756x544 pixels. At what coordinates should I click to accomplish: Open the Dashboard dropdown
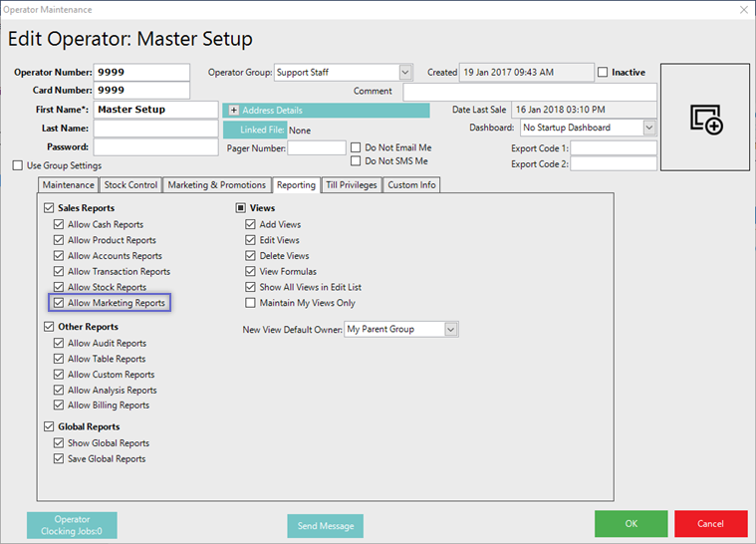[x=649, y=128]
